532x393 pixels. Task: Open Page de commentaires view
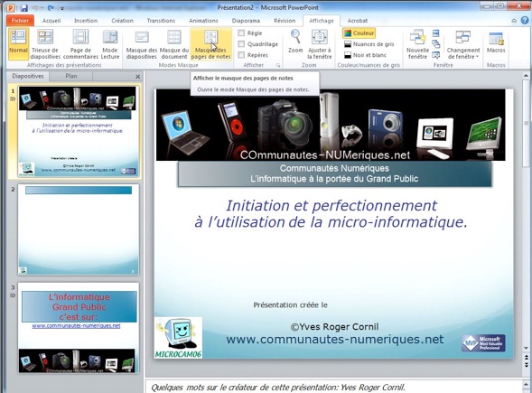pyautogui.click(x=80, y=44)
